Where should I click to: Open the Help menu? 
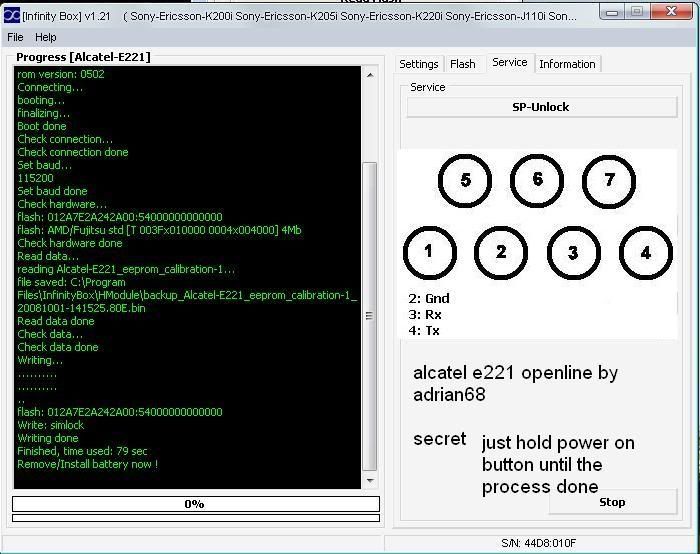click(x=46, y=37)
